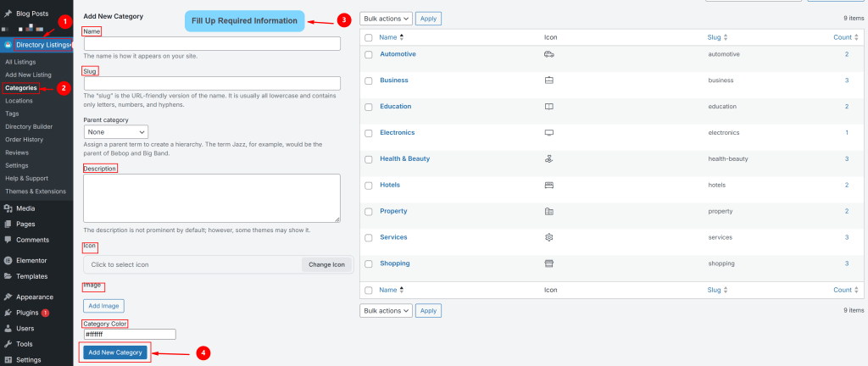Viewport: 868px width, 366px height.
Task: Click the Shopping storefront icon
Action: click(x=549, y=263)
